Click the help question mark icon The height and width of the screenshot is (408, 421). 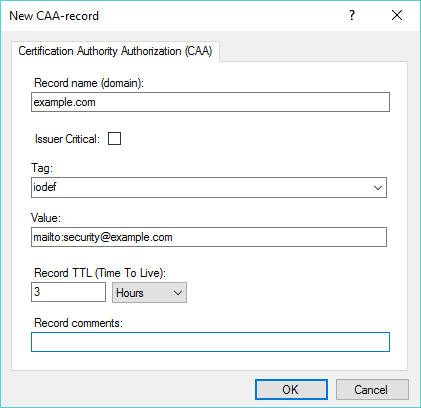352,15
